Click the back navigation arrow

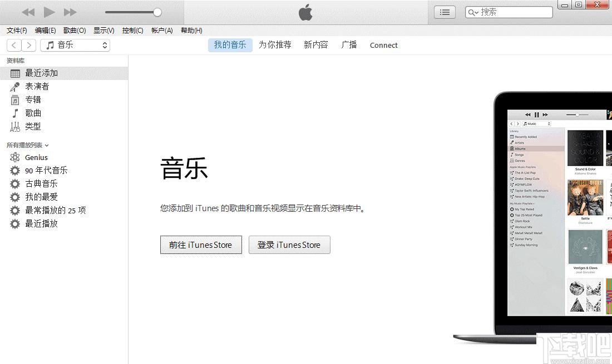tap(14, 45)
